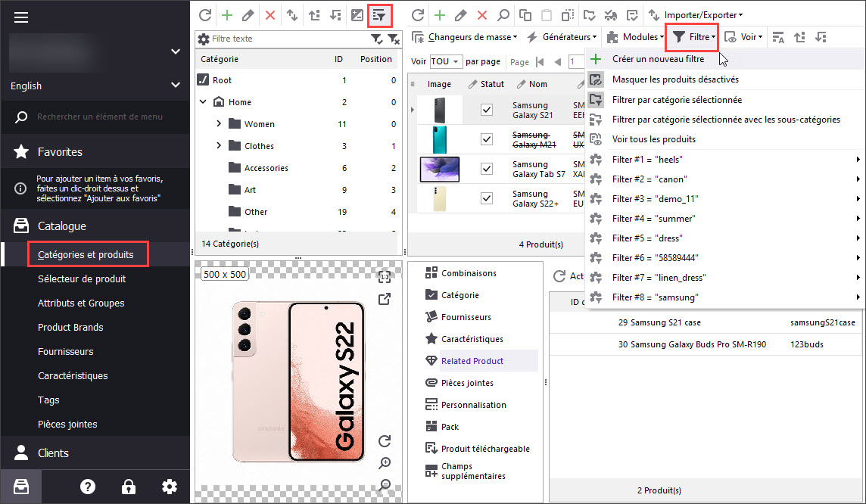Open the hamburger menu in the sidebar
Image resolution: width=866 pixels, height=504 pixels.
(x=21, y=17)
